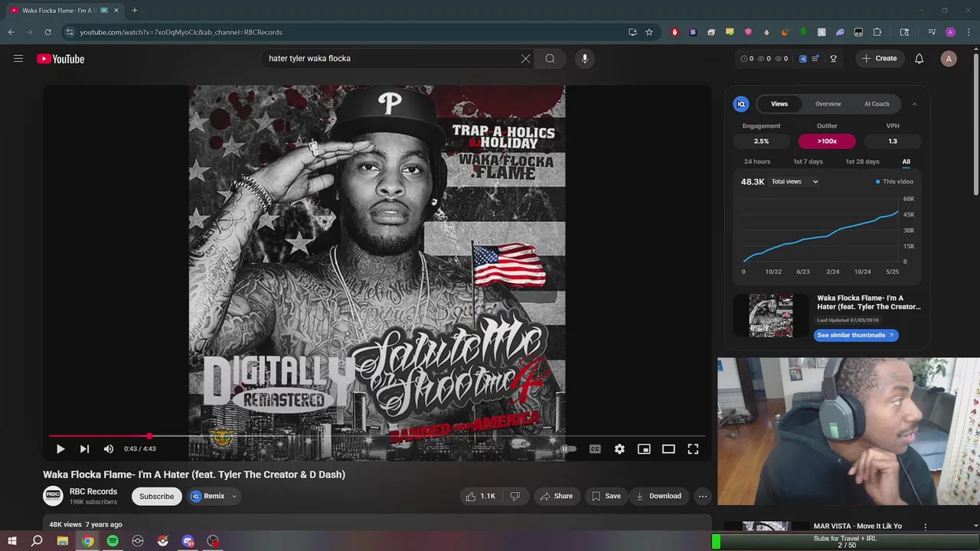Start voice search with the microphone
This screenshot has width=980, height=551.
585,59
